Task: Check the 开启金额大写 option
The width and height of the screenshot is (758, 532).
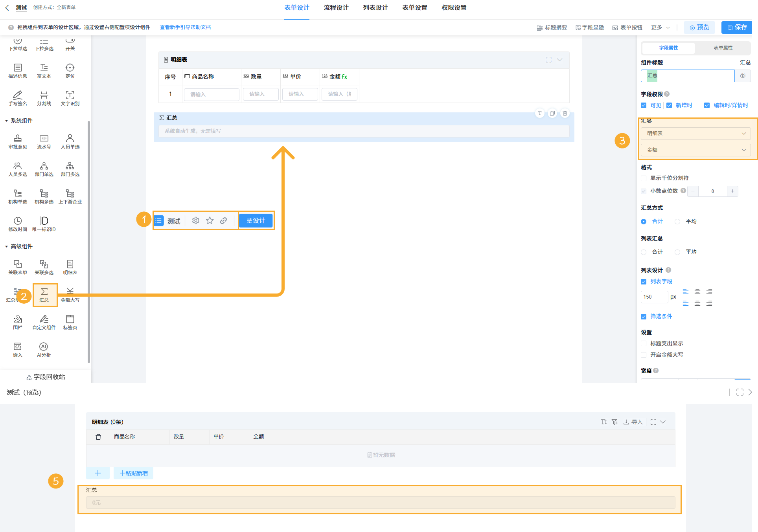Action: [x=644, y=355]
